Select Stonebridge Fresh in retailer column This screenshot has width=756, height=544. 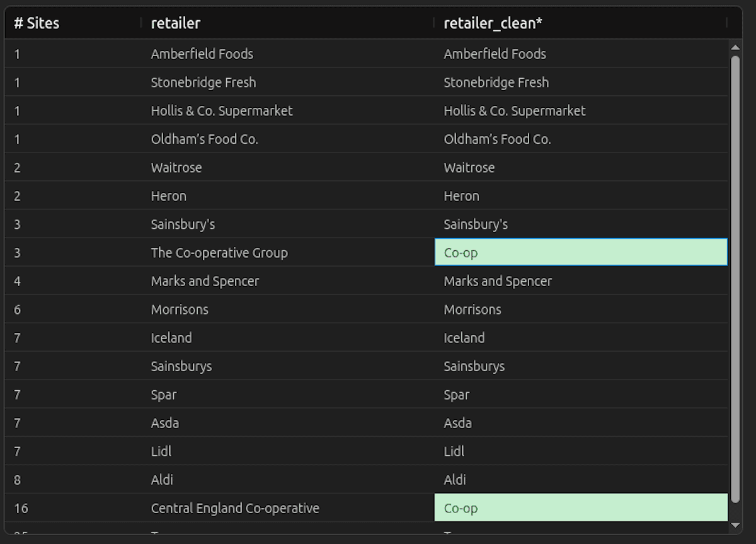[203, 82]
